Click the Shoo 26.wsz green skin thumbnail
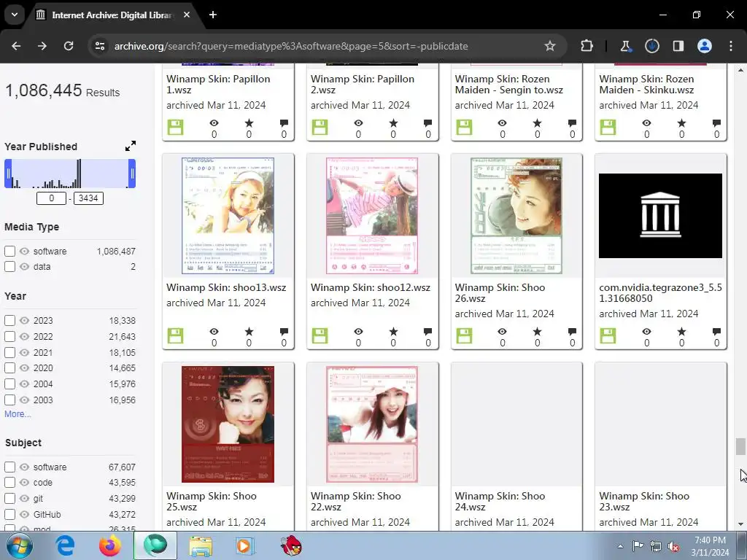Image resolution: width=747 pixels, height=560 pixels. point(516,216)
